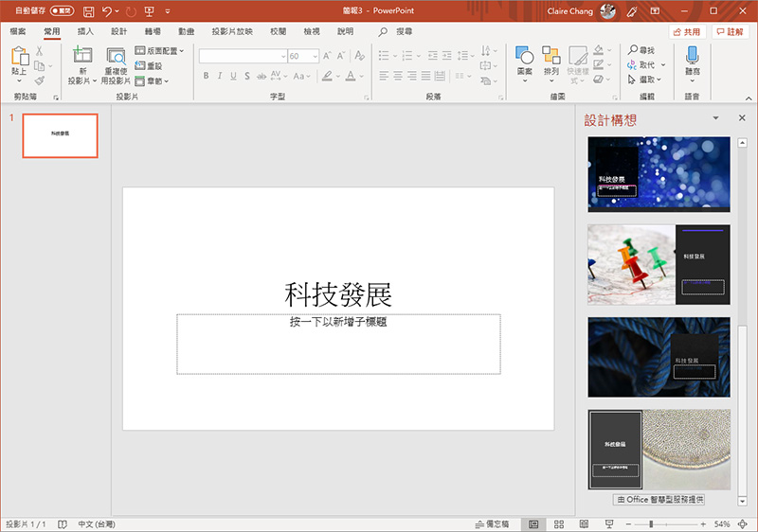This screenshot has height=532, width=758.
Task: Click Claire Chang account name
Action: point(570,11)
